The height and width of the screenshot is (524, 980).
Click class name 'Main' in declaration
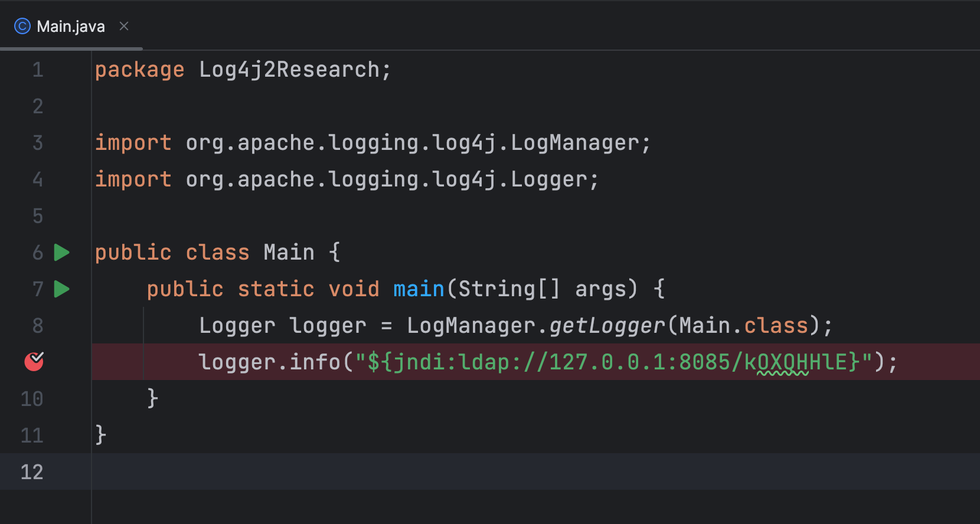coord(289,253)
